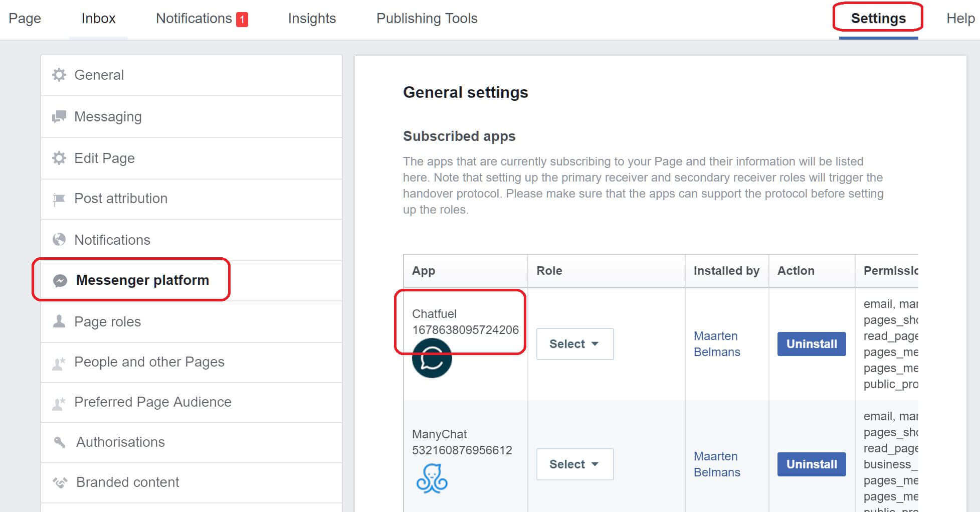Switch to the Page tab
This screenshot has height=512, width=980.
click(25, 19)
